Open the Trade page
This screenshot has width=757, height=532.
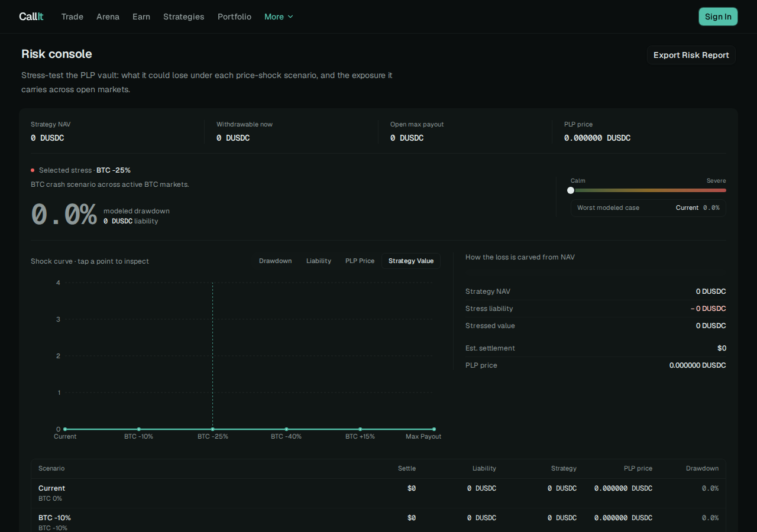pyautogui.click(x=72, y=17)
